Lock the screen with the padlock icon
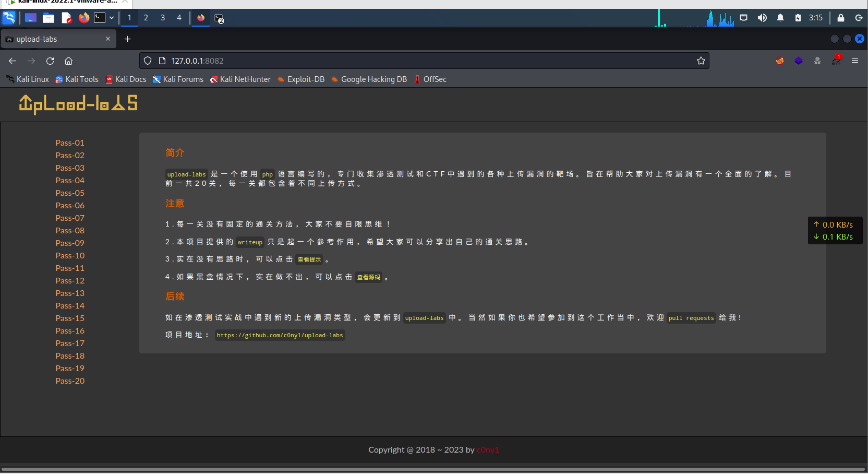868x474 pixels. point(841,18)
